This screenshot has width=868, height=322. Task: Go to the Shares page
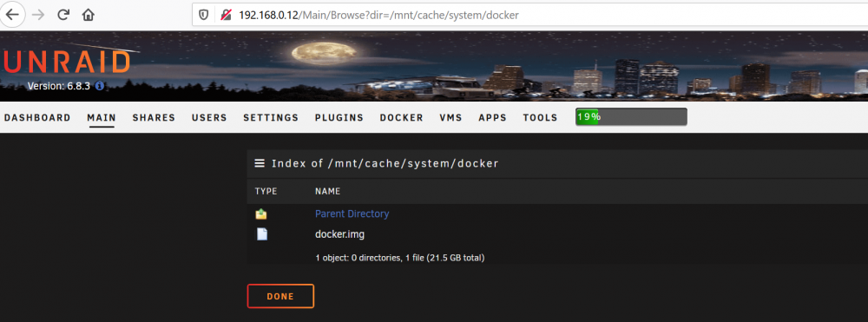click(154, 118)
